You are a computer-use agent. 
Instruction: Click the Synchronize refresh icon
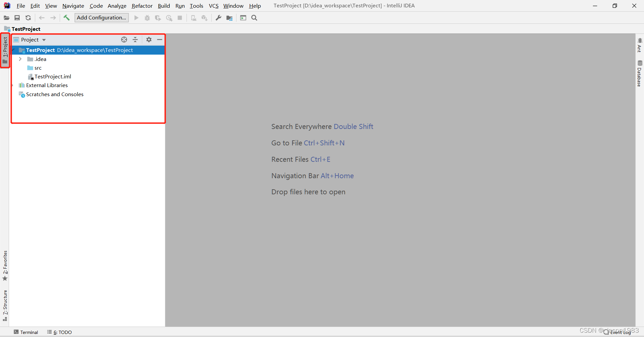pyautogui.click(x=28, y=18)
